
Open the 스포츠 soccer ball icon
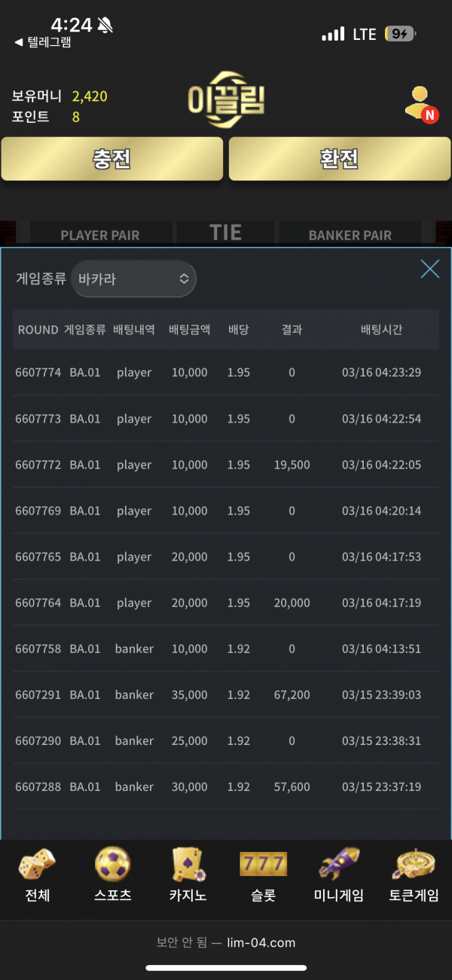112,865
